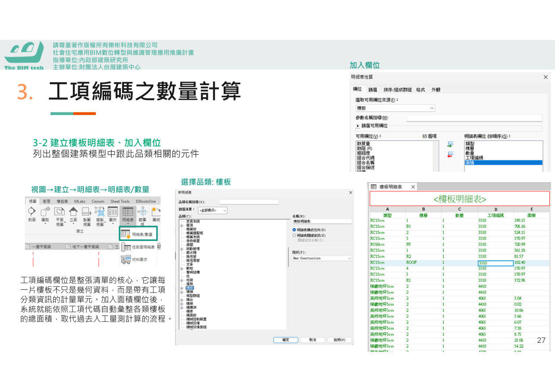Click the 剖面 section view icon
555x392 pixels.
pyautogui.click(x=32, y=212)
